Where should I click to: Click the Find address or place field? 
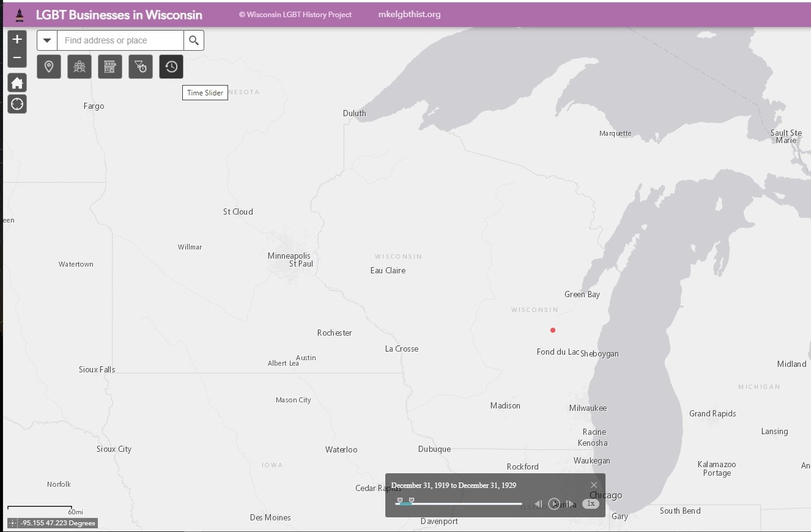[120, 40]
